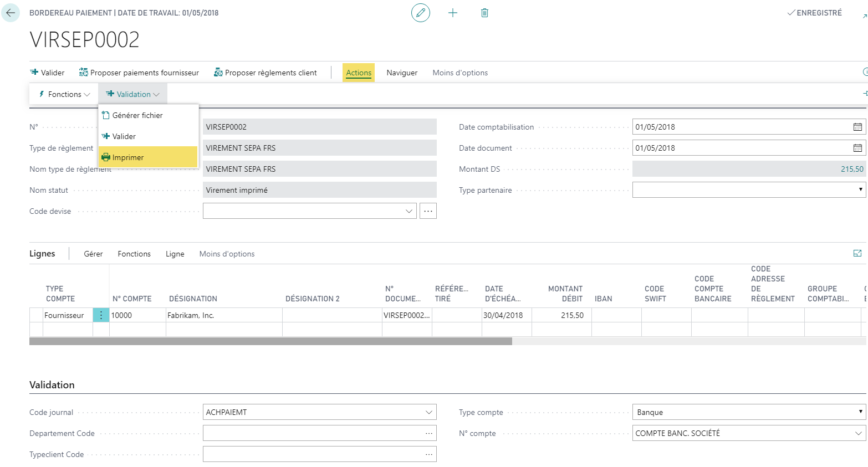This screenshot has width=868, height=467.
Task: Choose Générer fichier menu entry
Action: 137,115
